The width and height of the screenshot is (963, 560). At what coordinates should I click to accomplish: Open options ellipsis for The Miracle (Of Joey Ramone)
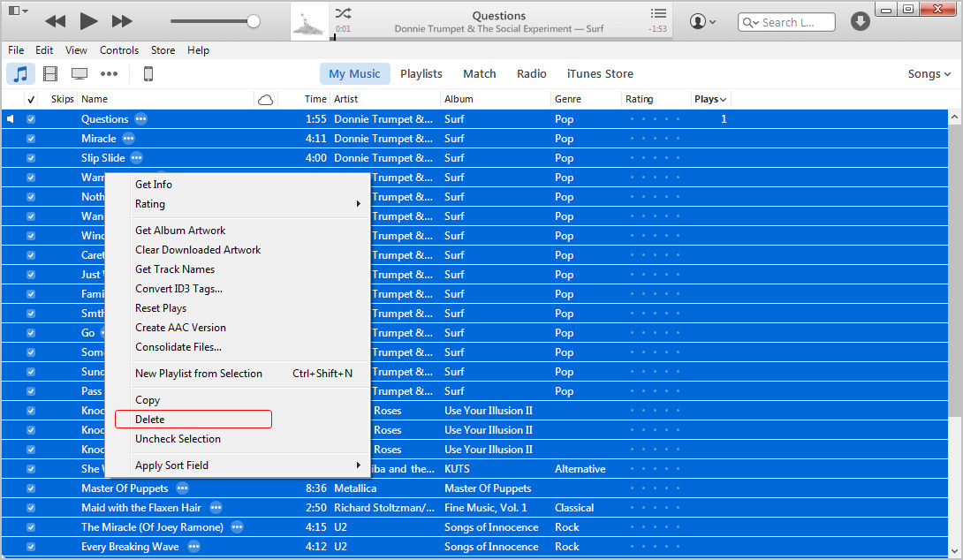click(x=237, y=526)
